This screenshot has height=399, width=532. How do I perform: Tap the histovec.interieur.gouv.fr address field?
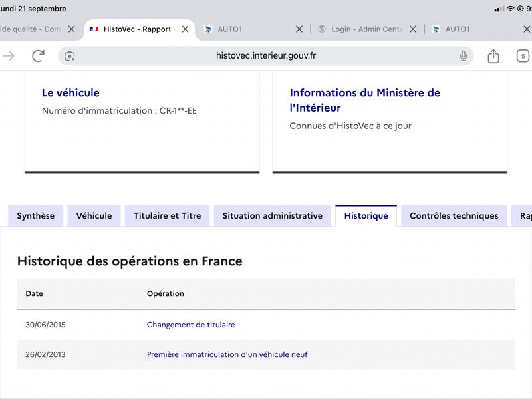coord(266,56)
